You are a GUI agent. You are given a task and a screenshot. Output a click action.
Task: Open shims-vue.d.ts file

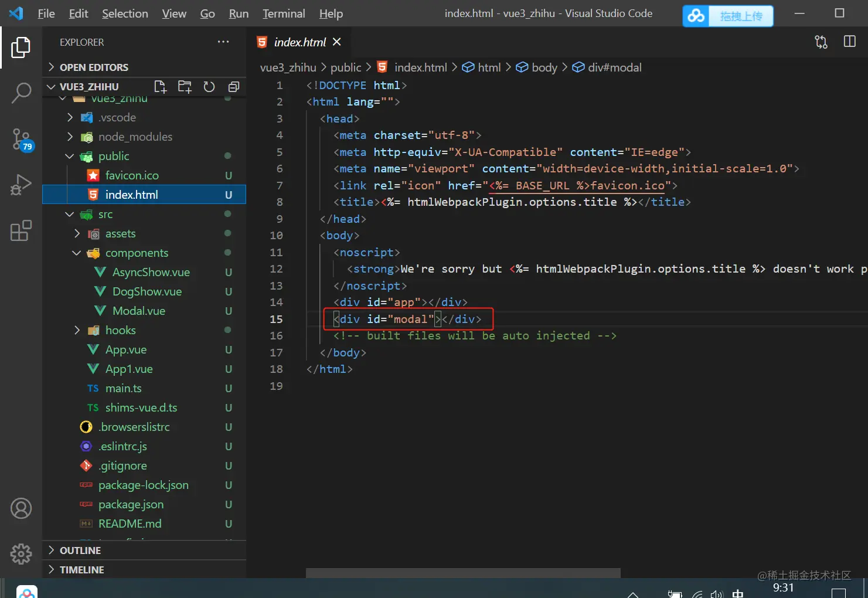[x=144, y=407]
